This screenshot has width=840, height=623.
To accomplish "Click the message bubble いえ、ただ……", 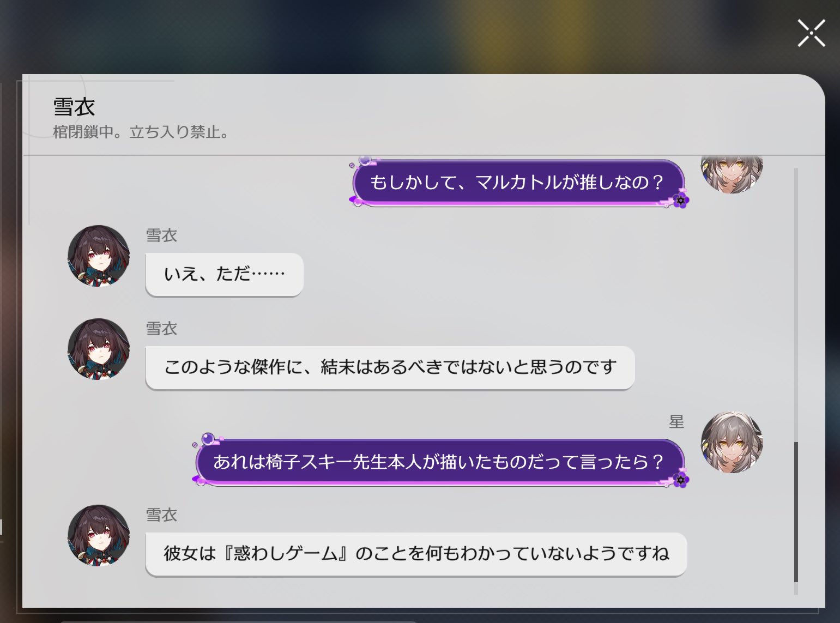I will [224, 275].
